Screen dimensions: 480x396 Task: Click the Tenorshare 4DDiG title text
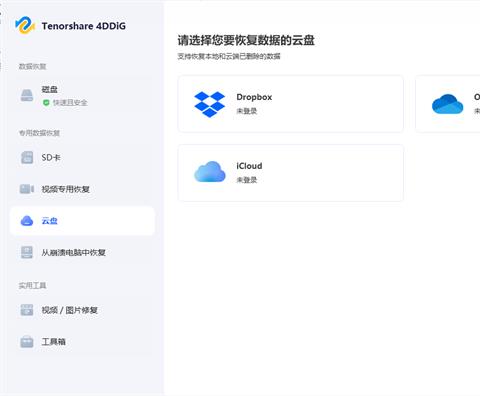(x=84, y=26)
